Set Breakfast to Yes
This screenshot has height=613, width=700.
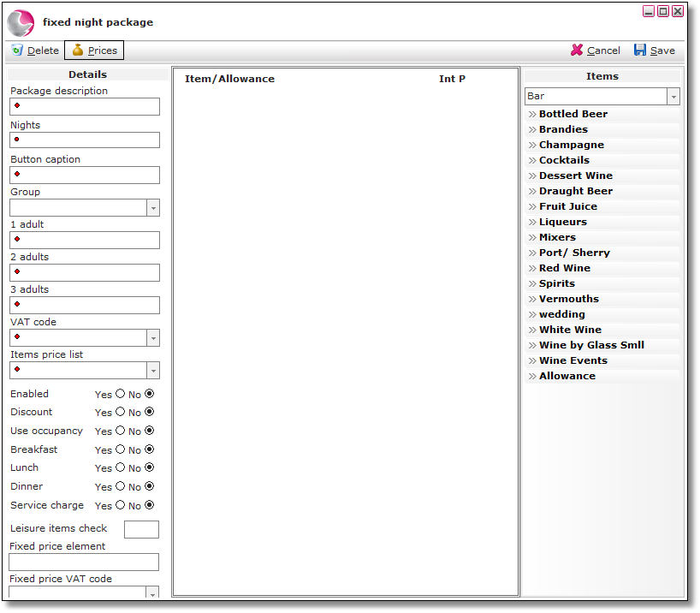[x=120, y=449]
